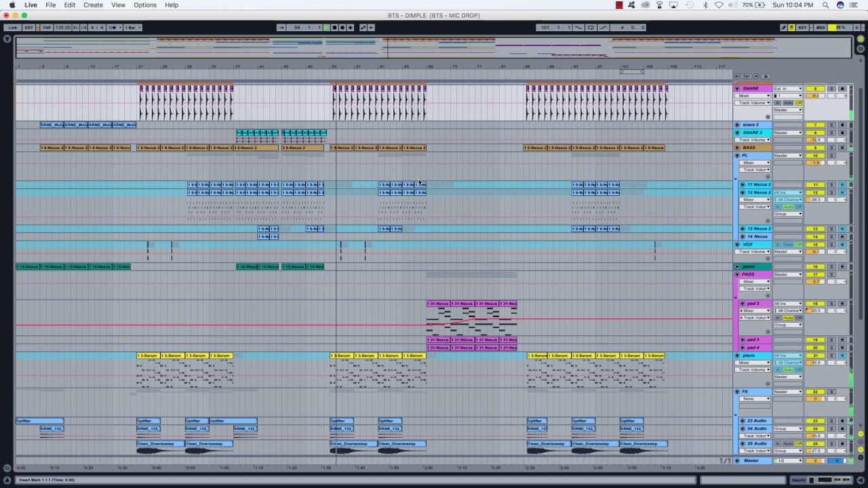
Task: Open the 1 Bar quantization menu
Action: [x=132, y=28]
